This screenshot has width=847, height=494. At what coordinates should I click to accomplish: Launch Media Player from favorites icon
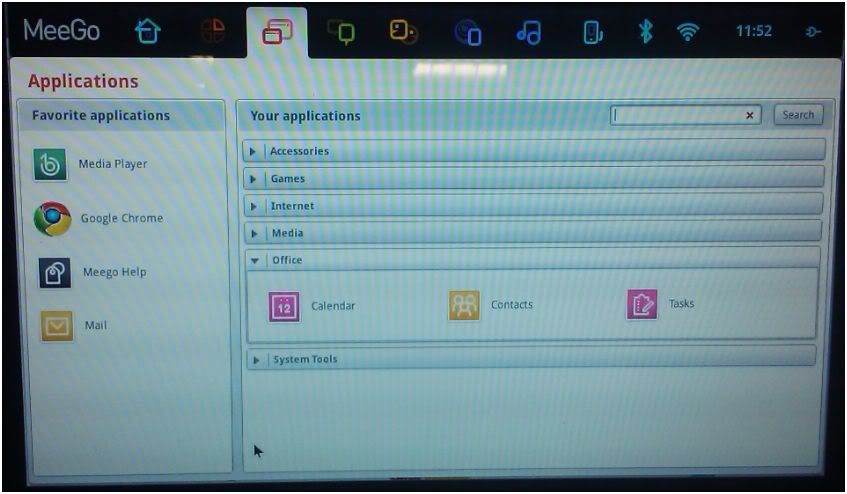pos(50,165)
